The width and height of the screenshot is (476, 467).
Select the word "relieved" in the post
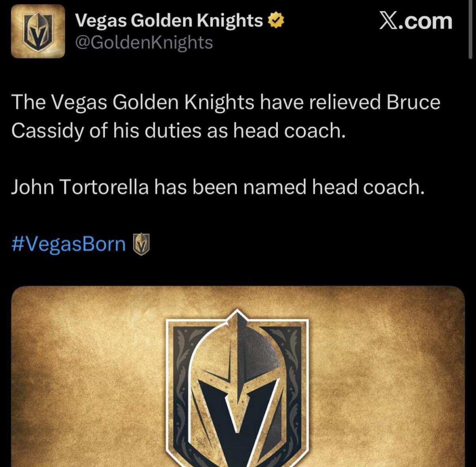pos(345,102)
